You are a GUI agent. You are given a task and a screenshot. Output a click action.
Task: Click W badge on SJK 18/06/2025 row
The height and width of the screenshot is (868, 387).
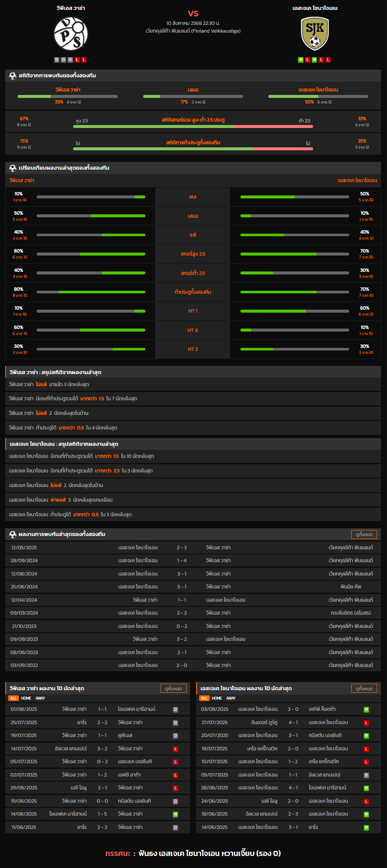[x=366, y=814]
